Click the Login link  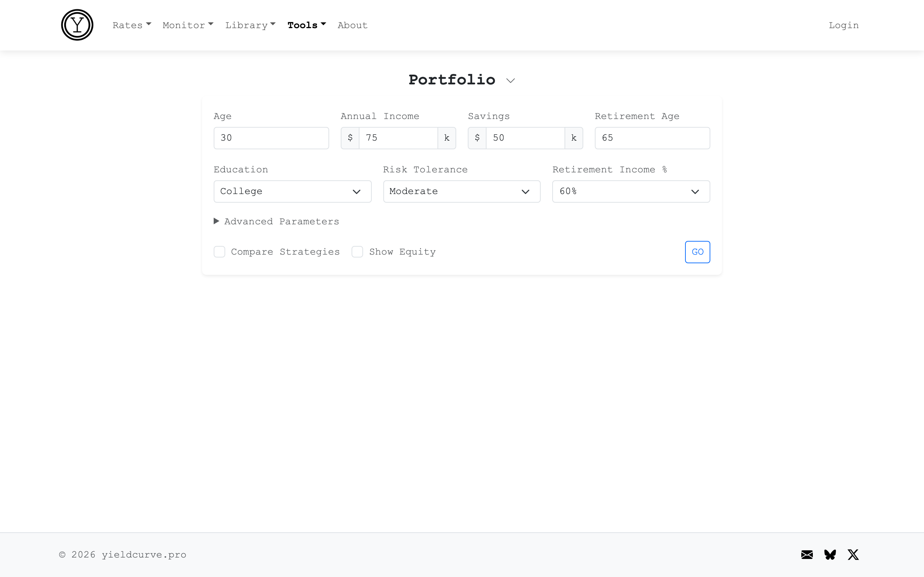pyautogui.click(x=844, y=25)
